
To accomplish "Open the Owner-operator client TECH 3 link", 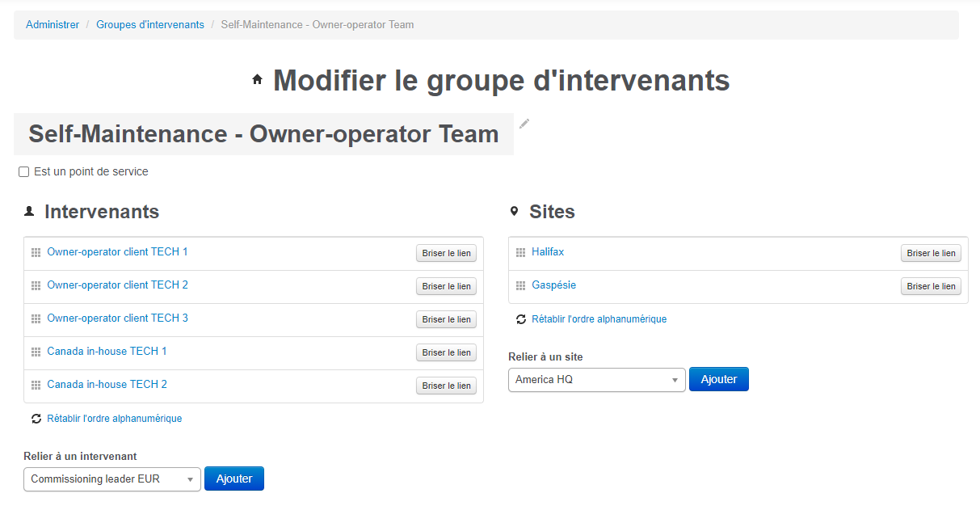I will pyautogui.click(x=117, y=318).
